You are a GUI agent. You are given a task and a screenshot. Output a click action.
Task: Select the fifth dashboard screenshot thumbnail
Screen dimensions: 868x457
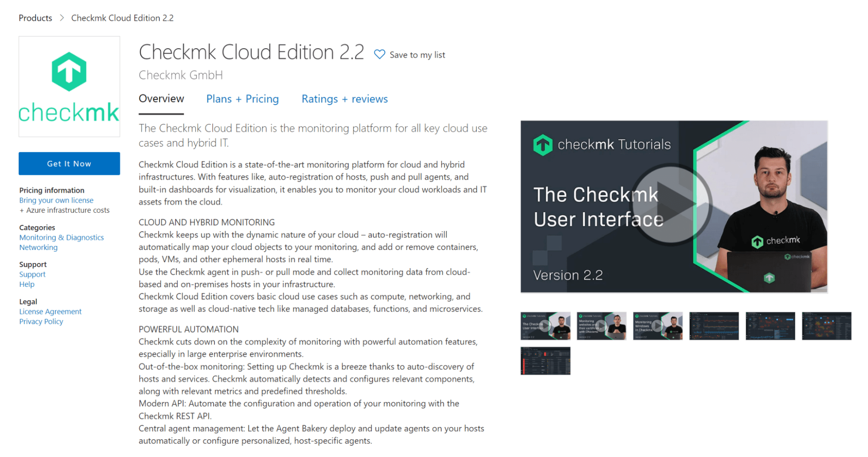(770, 326)
